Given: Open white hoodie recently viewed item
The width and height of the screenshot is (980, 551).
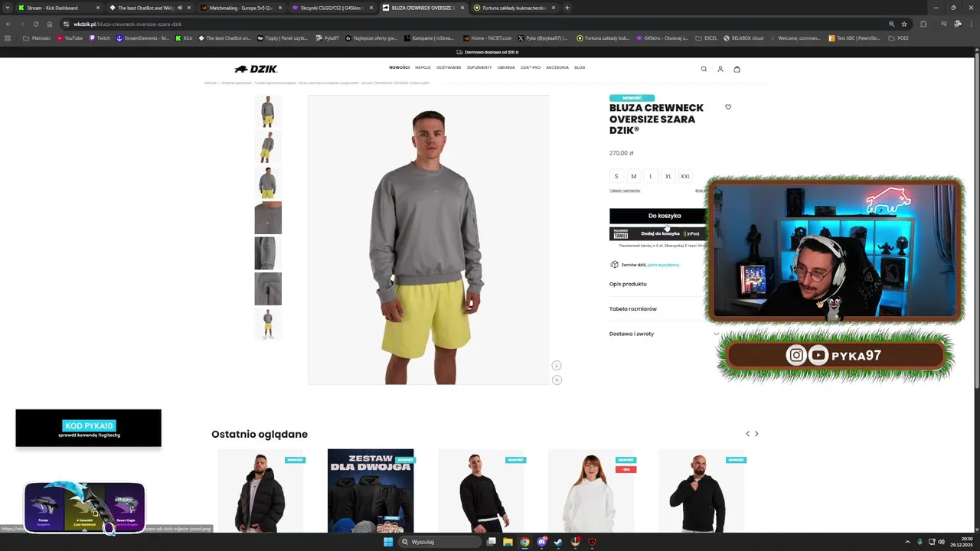Looking at the screenshot, I should 591,491.
